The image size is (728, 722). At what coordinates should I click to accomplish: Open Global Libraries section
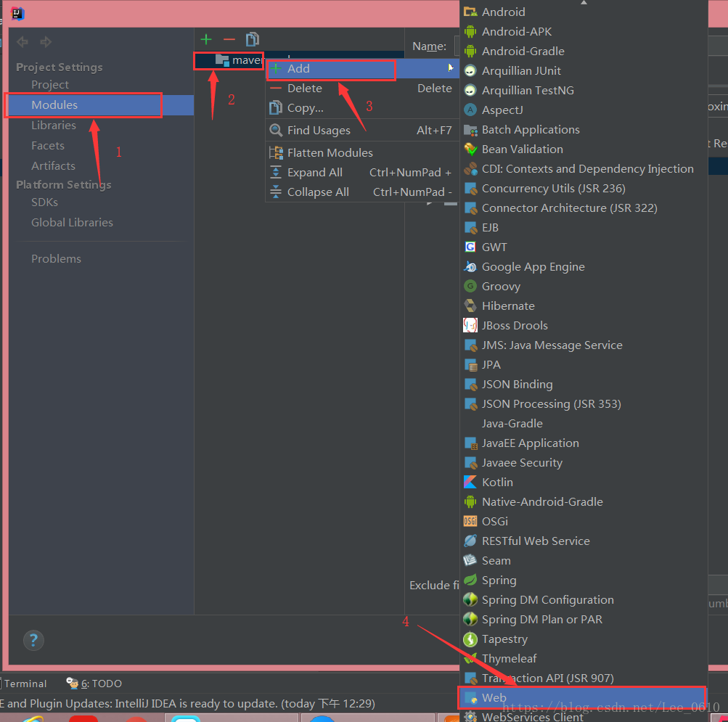(x=72, y=222)
